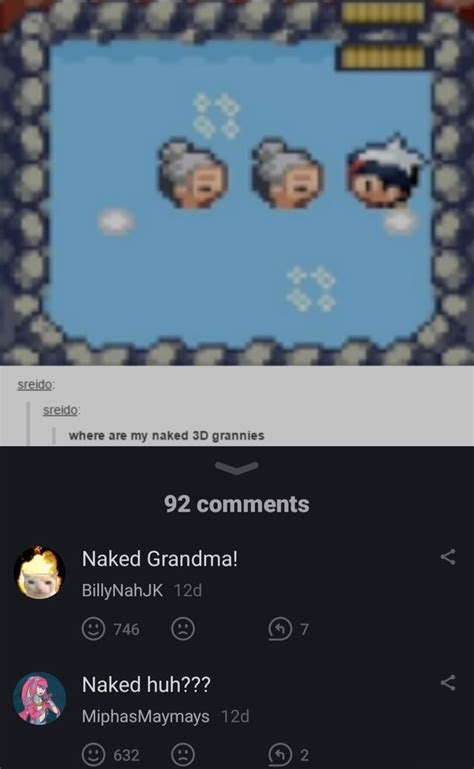Downvote MiphasMaymays' comment with frown icon
Image resolution: width=474 pixels, height=769 pixels.
click(x=183, y=755)
